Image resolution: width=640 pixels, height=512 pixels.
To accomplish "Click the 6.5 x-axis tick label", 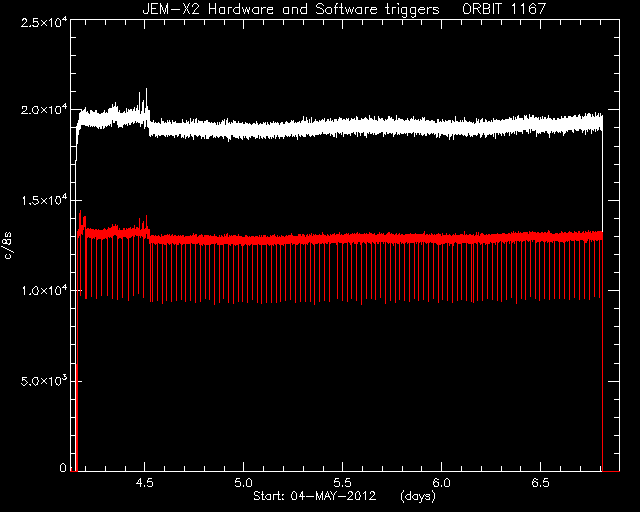I will [x=540, y=483].
